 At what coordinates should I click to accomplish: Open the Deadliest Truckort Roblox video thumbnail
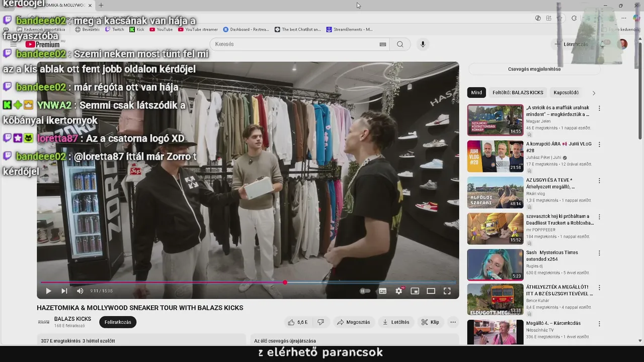coord(495,228)
